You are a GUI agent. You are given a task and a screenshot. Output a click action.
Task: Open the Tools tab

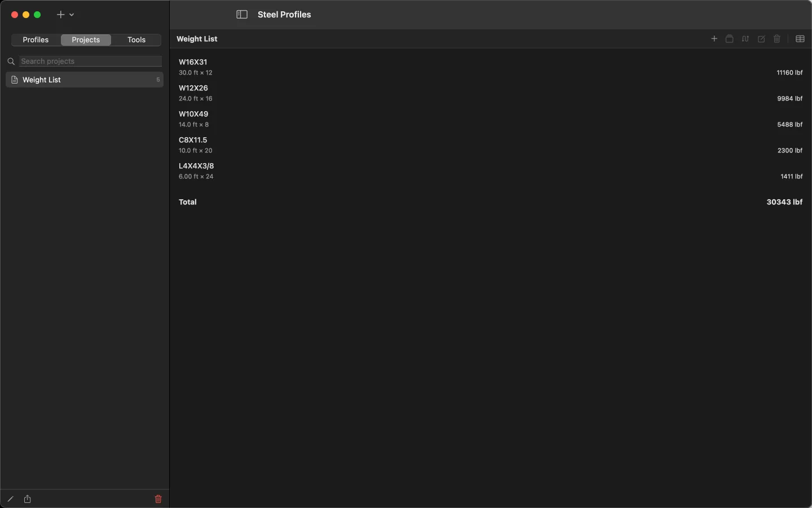click(x=136, y=40)
